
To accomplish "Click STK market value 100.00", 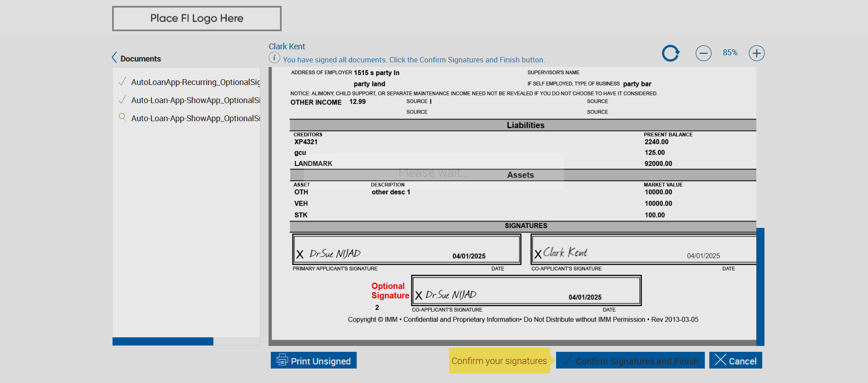I will (x=655, y=215).
